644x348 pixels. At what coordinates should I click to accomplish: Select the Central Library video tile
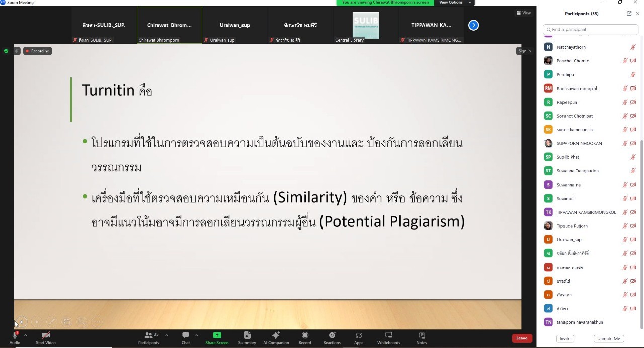pos(366,25)
